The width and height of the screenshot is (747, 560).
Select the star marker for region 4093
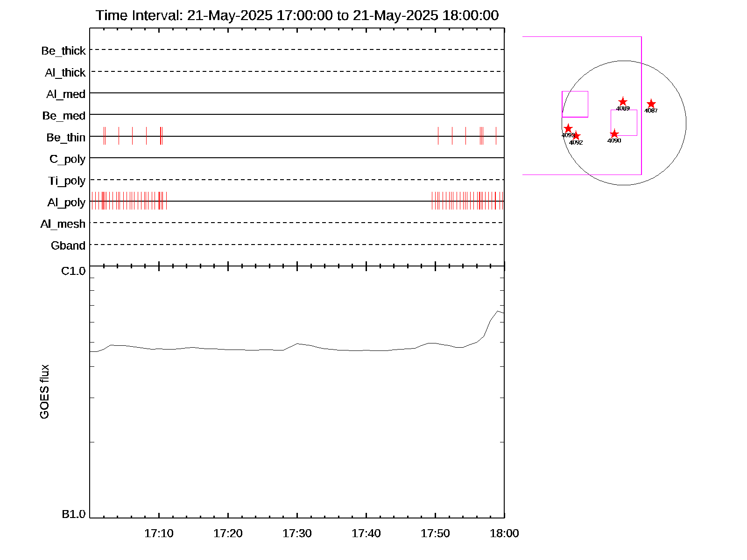(568, 128)
